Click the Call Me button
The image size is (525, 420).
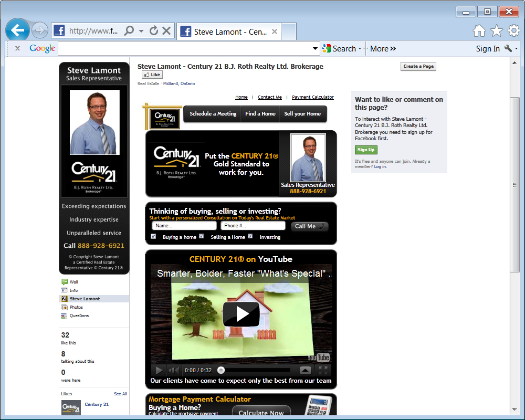point(309,226)
